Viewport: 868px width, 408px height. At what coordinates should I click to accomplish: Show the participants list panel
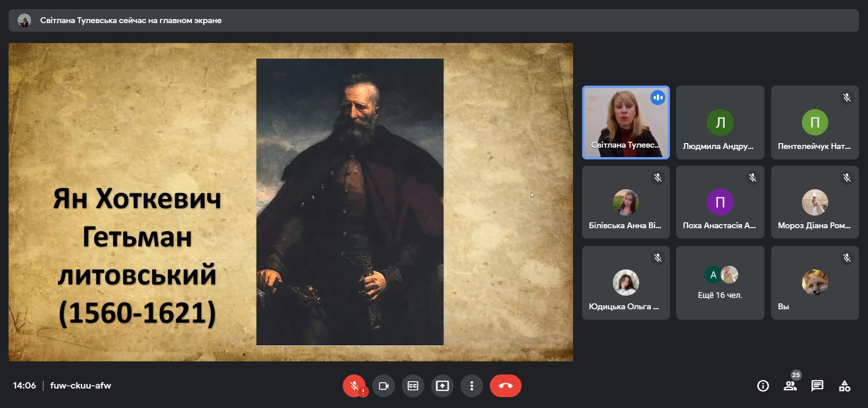click(x=790, y=386)
